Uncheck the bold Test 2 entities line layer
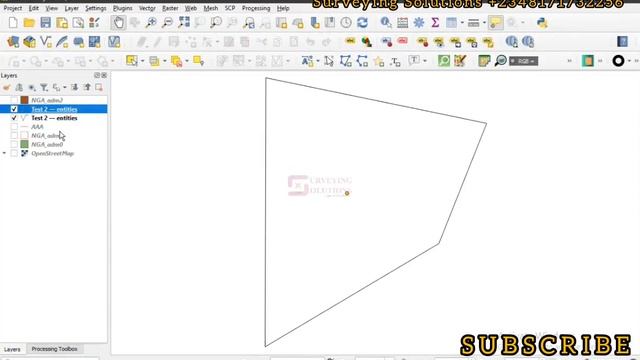Image resolution: width=640 pixels, height=360 pixels. 14,118
